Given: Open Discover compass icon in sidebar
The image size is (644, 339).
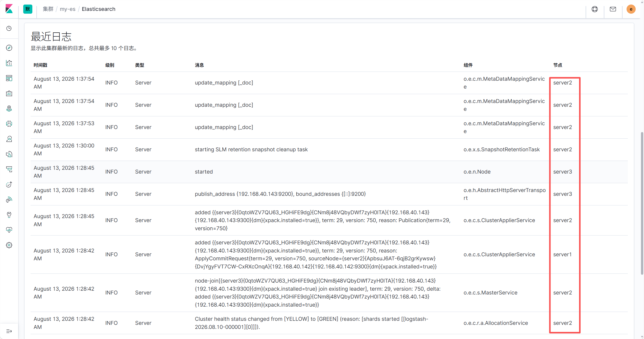Looking at the screenshot, I should (x=9, y=48).
